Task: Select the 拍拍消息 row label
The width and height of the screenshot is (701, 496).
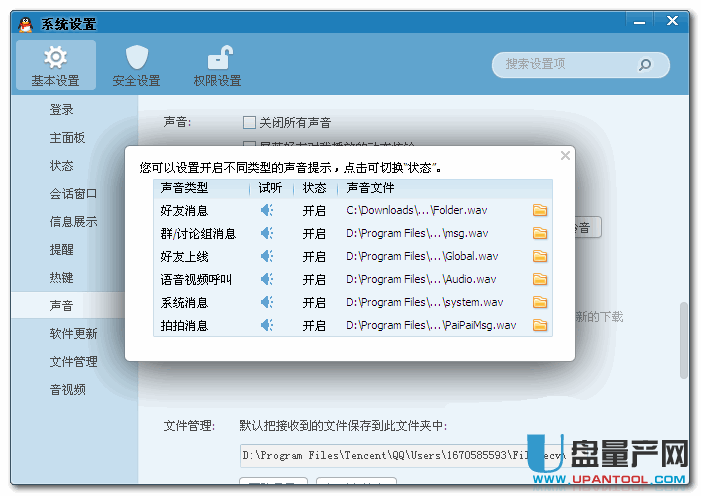Action: (x=184, y=326)
